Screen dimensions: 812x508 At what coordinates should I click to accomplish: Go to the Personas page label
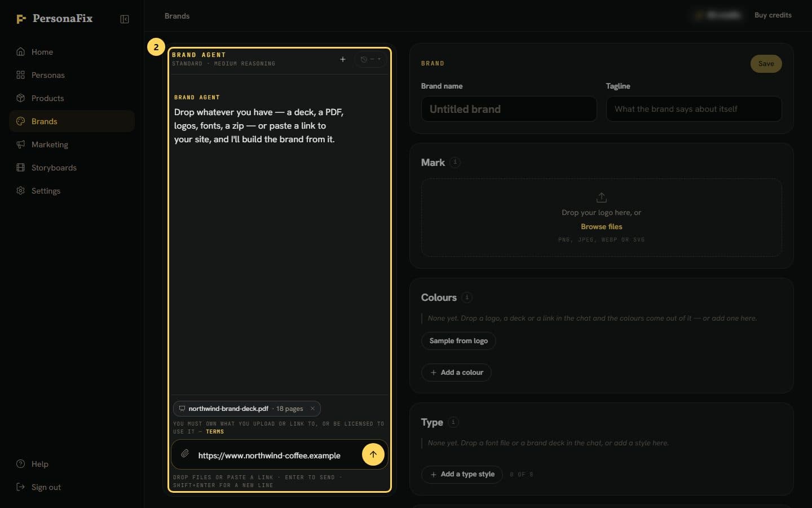click(48, 75)
